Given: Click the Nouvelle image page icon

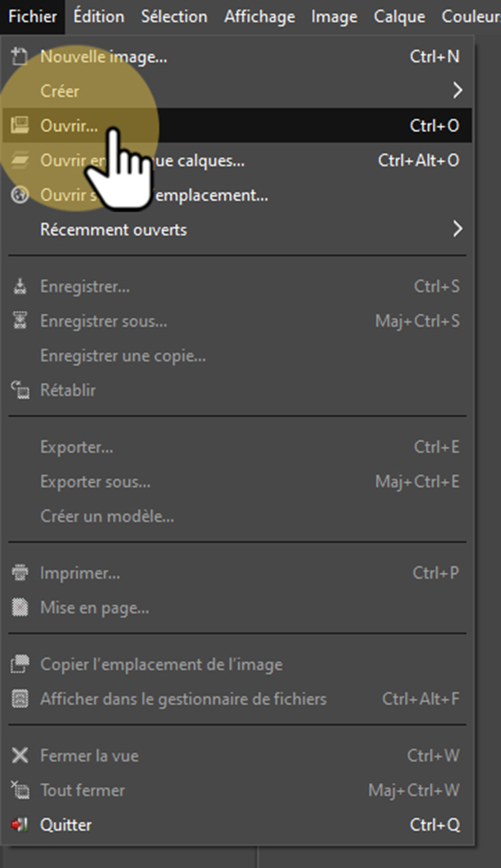Looking at the screenshot, I should pos(19,57).
